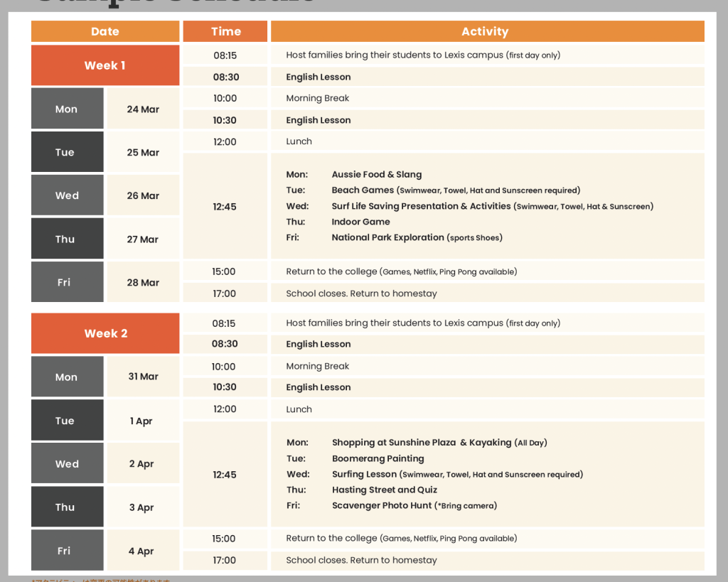
Task: Click the 08:15 time in Week 2
Action: 224,323
